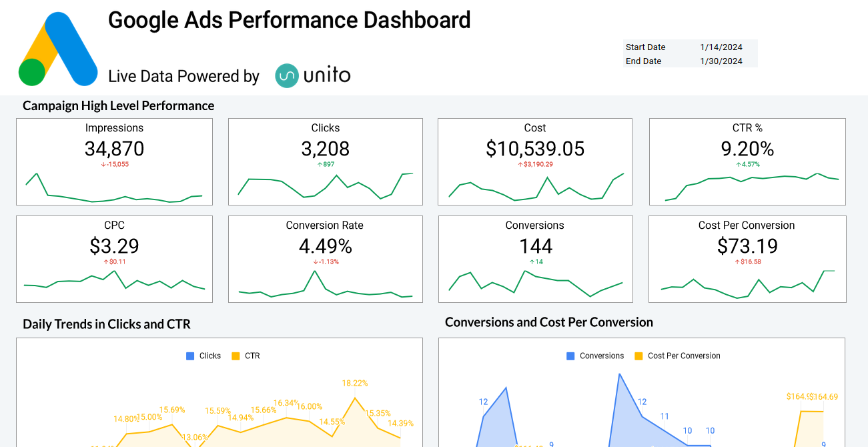This screenshot has width=868, height=447.
Task: Click the blue Clicks legend swatch
Action: pyautogui.click(x=190, y=356)
